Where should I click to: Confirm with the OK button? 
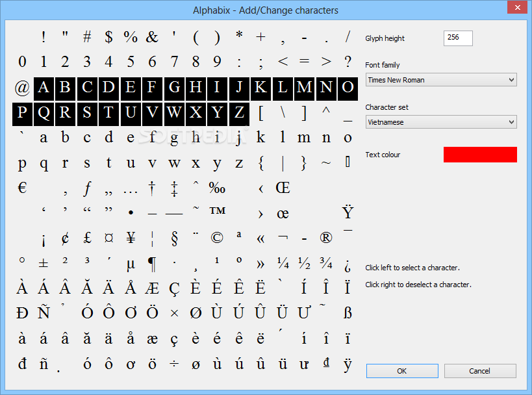(x=402, y=371)
